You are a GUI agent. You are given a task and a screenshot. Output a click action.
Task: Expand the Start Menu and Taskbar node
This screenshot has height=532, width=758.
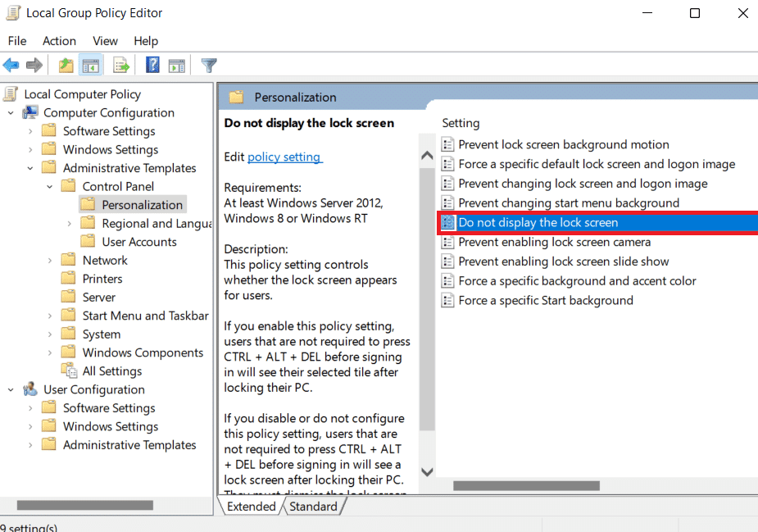[x=50, y=316]
